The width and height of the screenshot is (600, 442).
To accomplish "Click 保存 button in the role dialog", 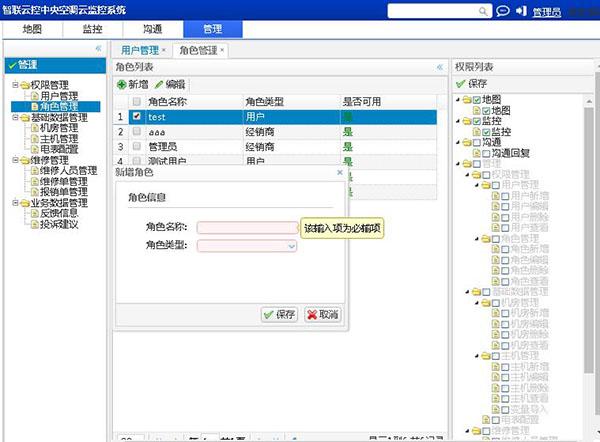I will point(279,314).
